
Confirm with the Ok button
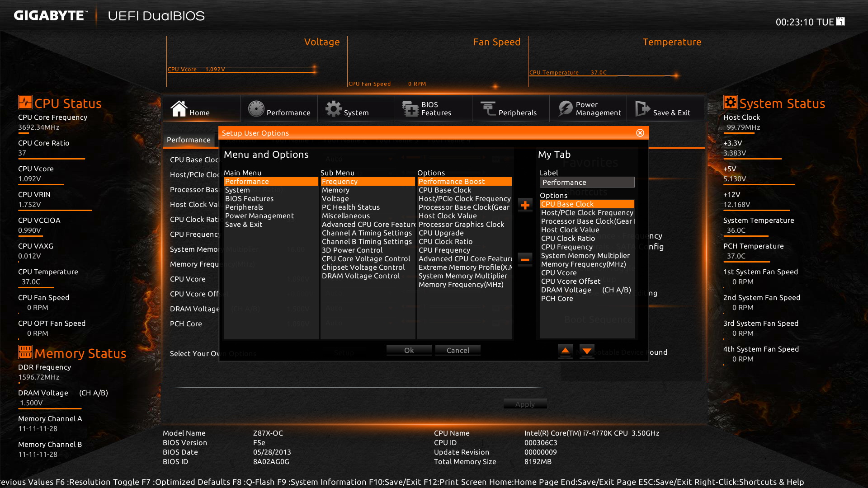pos(409,351)
